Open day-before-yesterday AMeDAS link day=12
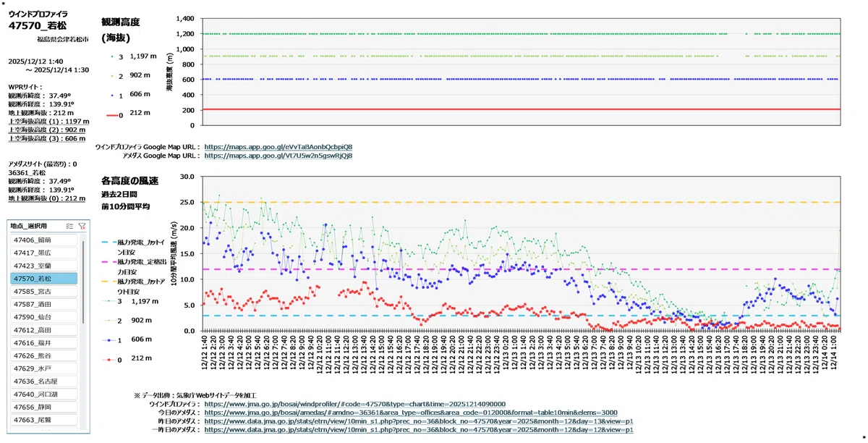This screenshot has width=868, height=443. 419,430
